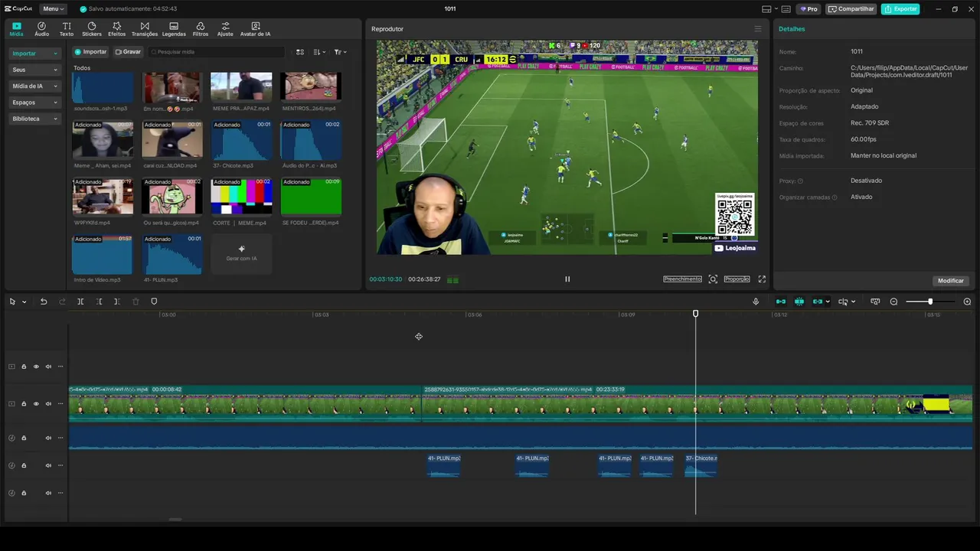Select the CORTE | MEME.mp4 color bars thumbnail
980x551 pixels.
coord(241,197)
